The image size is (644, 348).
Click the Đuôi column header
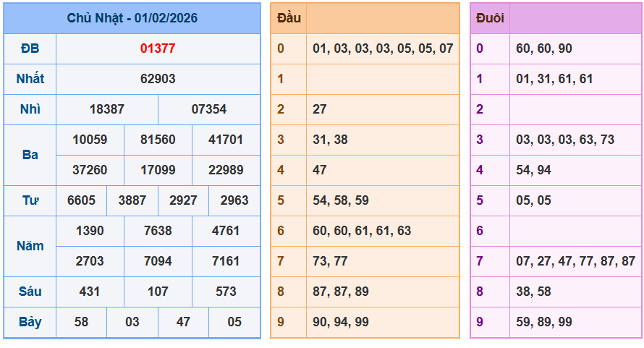(490, 18)
